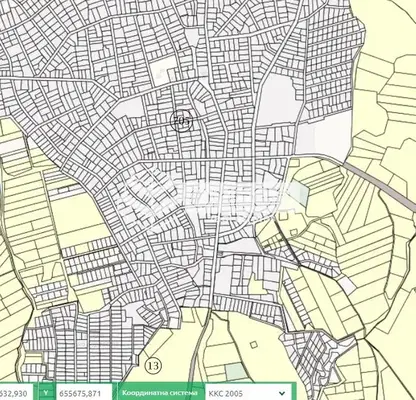Click the pale square block north of 205
Viewport: 416px width, 400px height.
pos(163,69)
